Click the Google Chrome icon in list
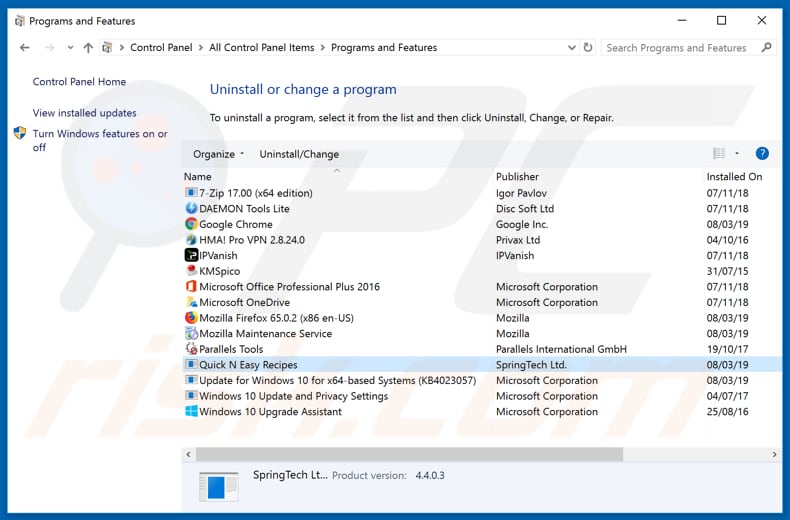The height and width of the screenshot is (520, 790). point(191,224)
